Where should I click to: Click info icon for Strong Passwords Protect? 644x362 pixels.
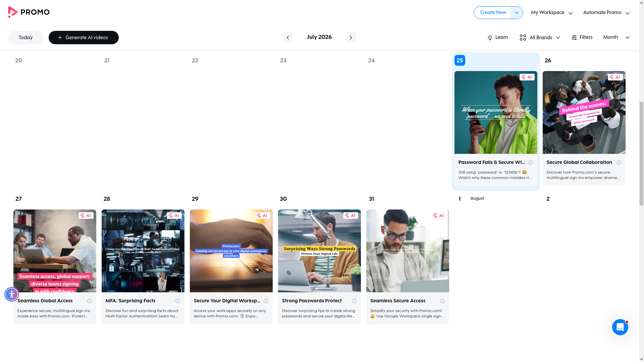354,301
